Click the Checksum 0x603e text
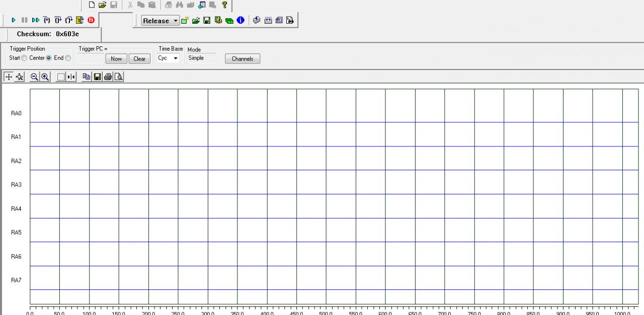Viewport: 644px width, 315px height. [x=48, y=34]
